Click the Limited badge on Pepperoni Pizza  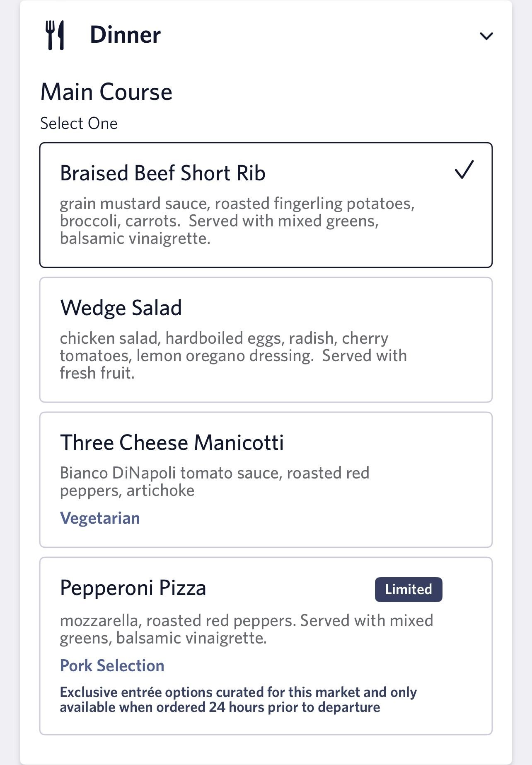[409, 589]
